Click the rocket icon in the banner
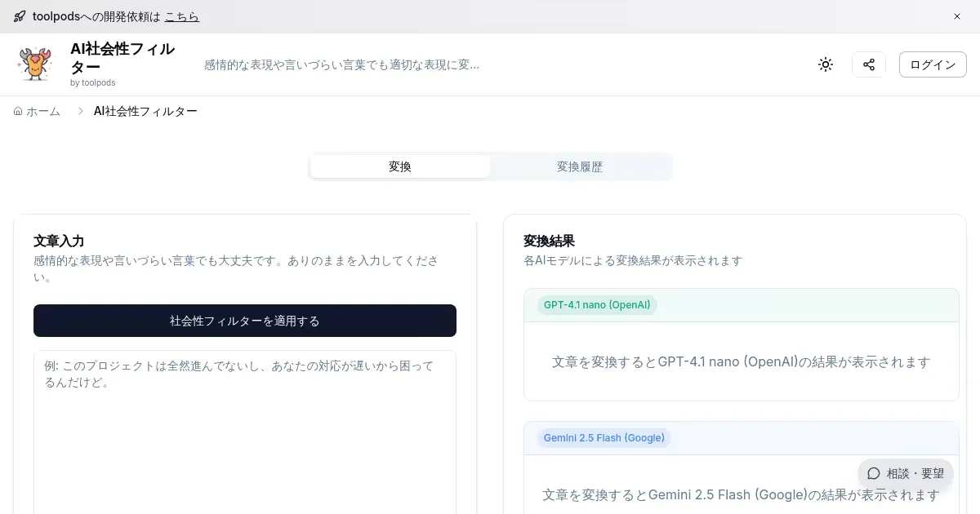This screenshot has width=980, height=514. 20,16
